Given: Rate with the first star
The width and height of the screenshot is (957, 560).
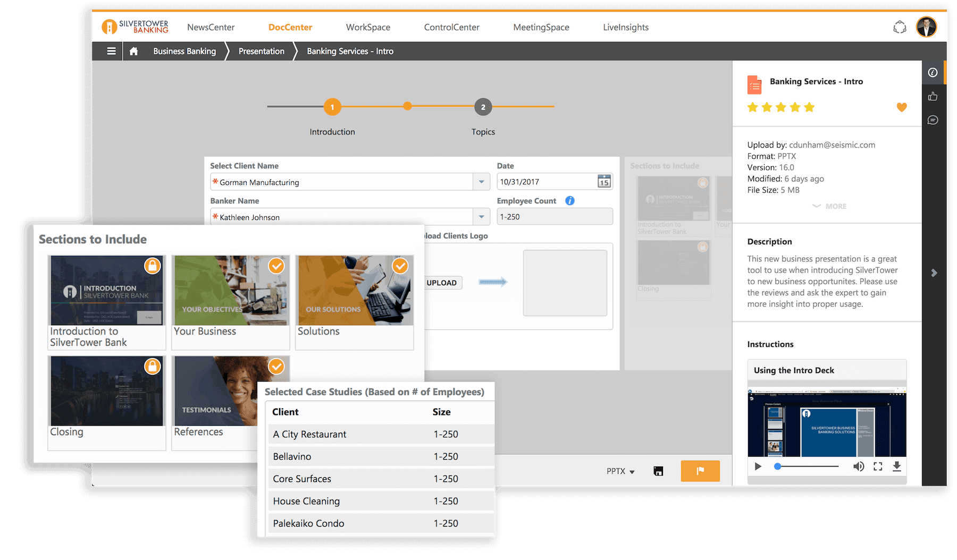Looking at the screenshot, I should 752,107.
